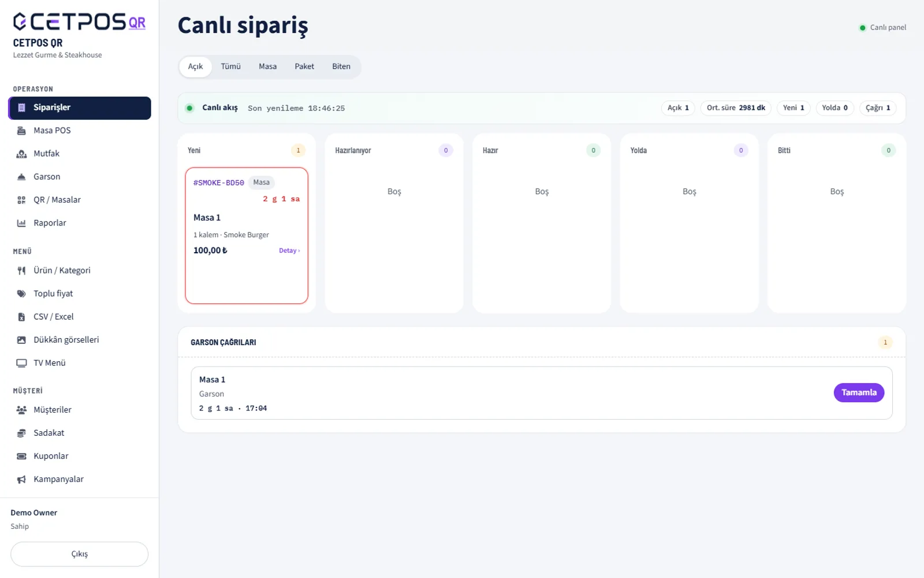Click the Garson çağrıları count badge

pos(885,342)
